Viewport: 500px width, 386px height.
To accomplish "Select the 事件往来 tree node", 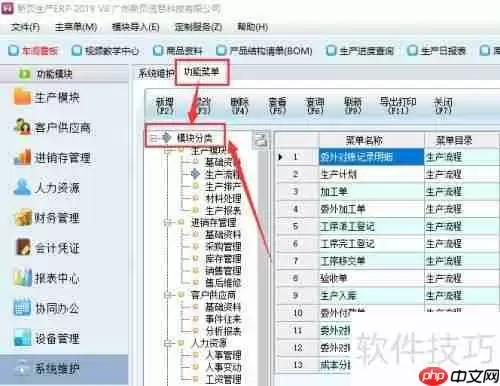I will 223,319.
